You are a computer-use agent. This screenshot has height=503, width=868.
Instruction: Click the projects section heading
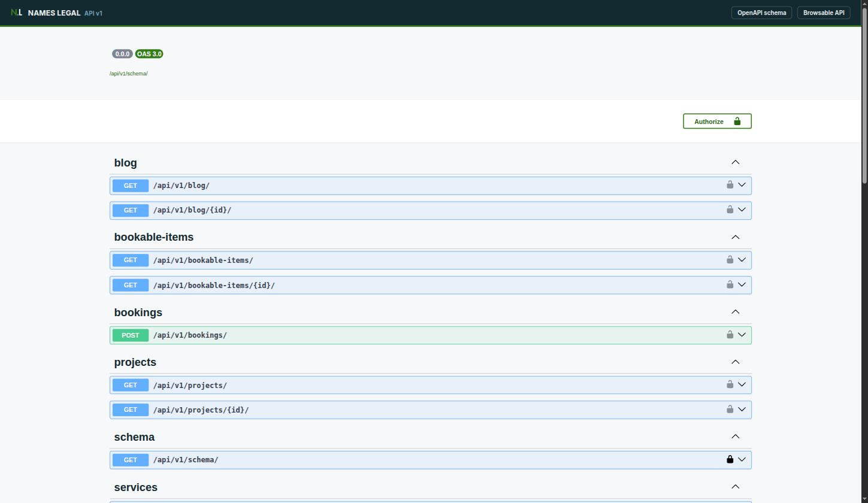coord(135,362)
